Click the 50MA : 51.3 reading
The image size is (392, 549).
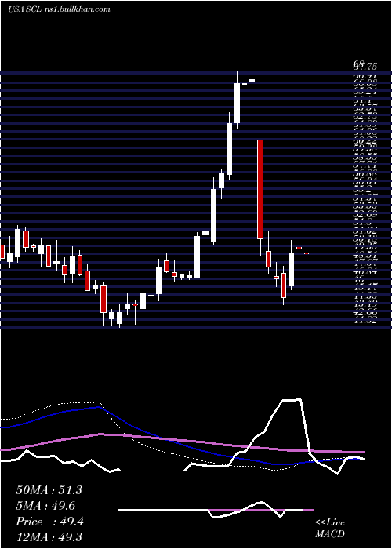click(49, 490)
